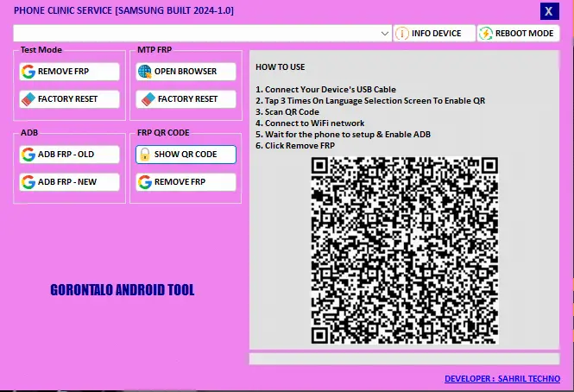Open DEVELOPER : SAHRIL TECHNO link
This screenshot has width=574, height=392.
coord(502,378)
